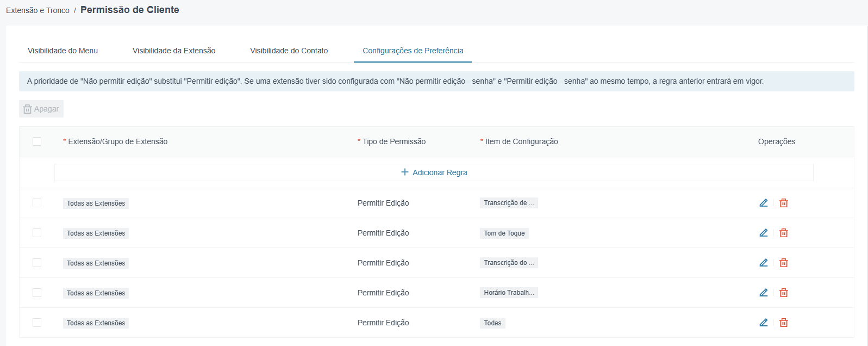Delete the Transcrição de rule
The image size is (868, 346).
pos(784,203)
